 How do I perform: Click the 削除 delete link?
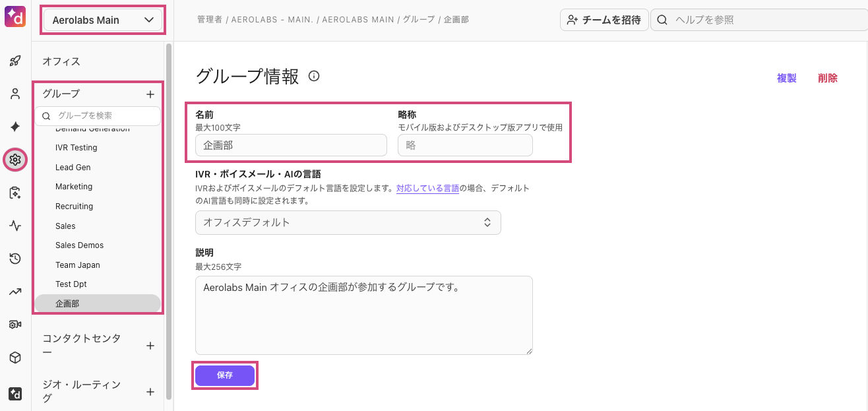(827, 78)
